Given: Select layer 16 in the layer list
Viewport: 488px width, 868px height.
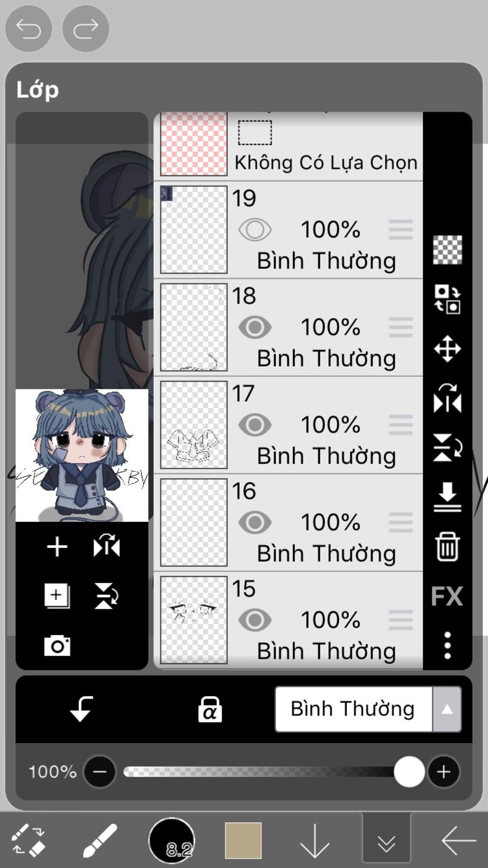Looking at the screenshot, I should (x=288, y=522).
